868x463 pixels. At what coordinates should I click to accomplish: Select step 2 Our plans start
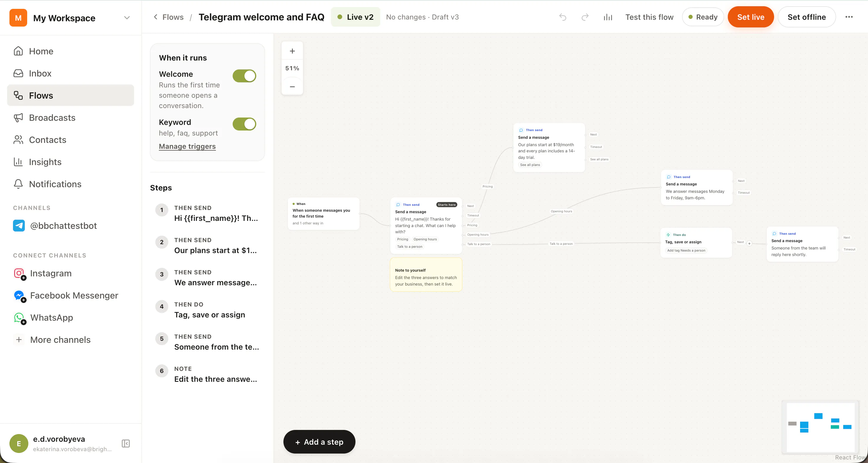click(x=208, y=245)
